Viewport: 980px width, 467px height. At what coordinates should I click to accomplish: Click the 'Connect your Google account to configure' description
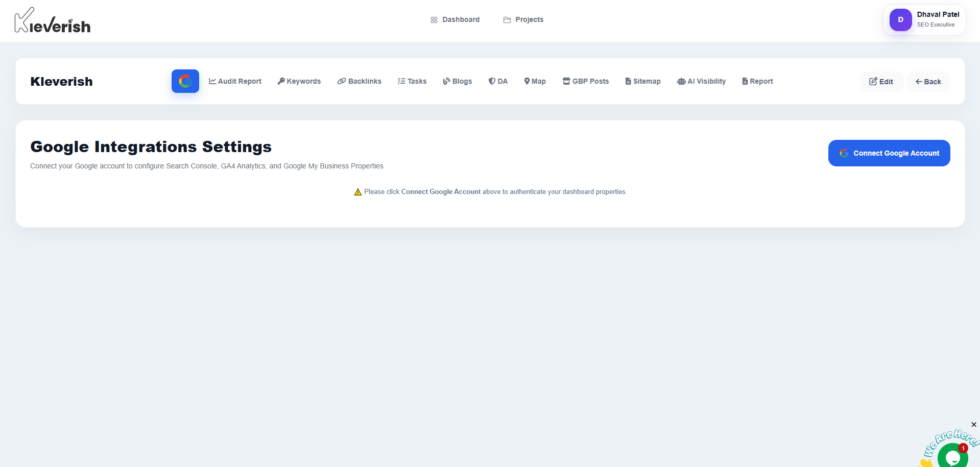coord(207,166)
